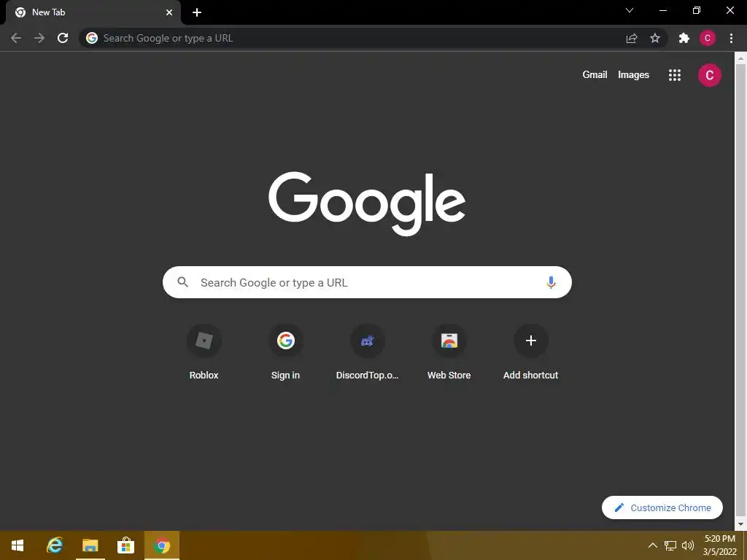The width and height of the screenshot is (747, 560).
Task: Reload the current page
Action: tap(63, 38)
